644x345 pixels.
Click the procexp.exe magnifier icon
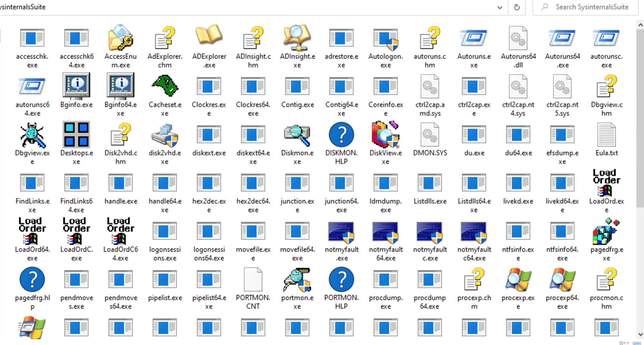[x=518, y=280]
